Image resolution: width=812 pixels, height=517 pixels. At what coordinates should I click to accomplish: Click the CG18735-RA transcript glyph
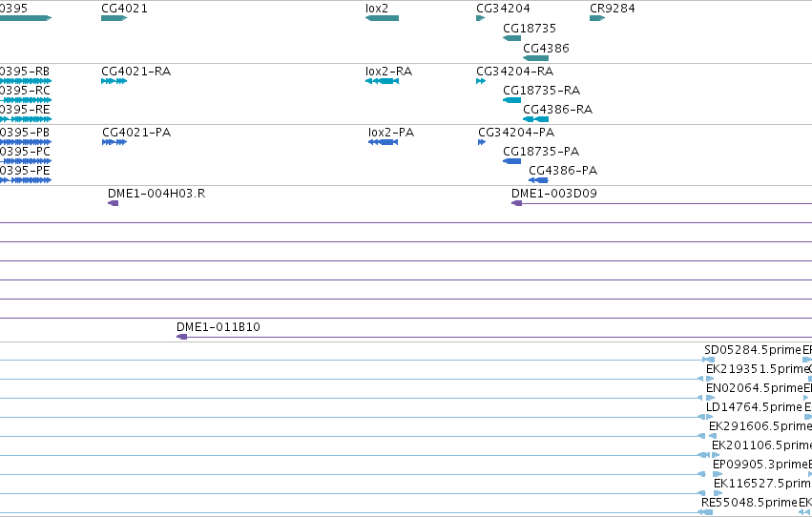point(511,100)
